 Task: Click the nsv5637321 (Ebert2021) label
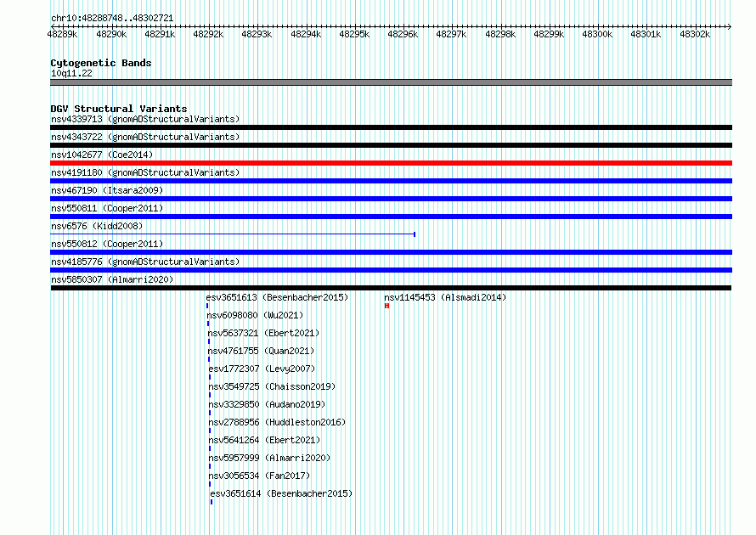(x=263, y=333)
